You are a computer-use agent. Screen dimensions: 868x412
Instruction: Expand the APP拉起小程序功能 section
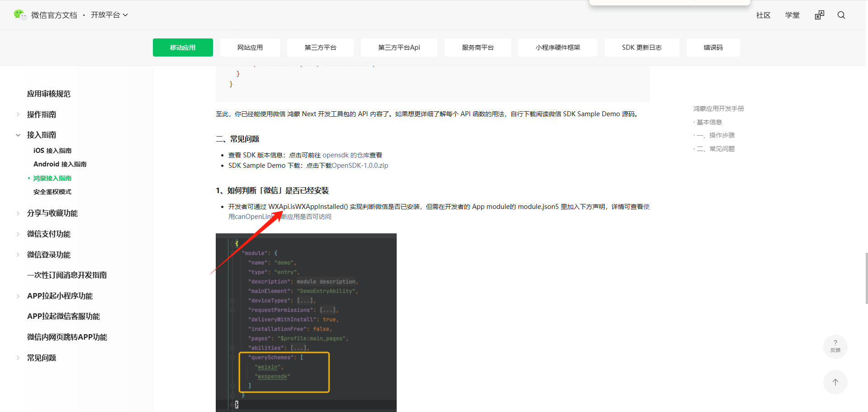click(18, 296)
